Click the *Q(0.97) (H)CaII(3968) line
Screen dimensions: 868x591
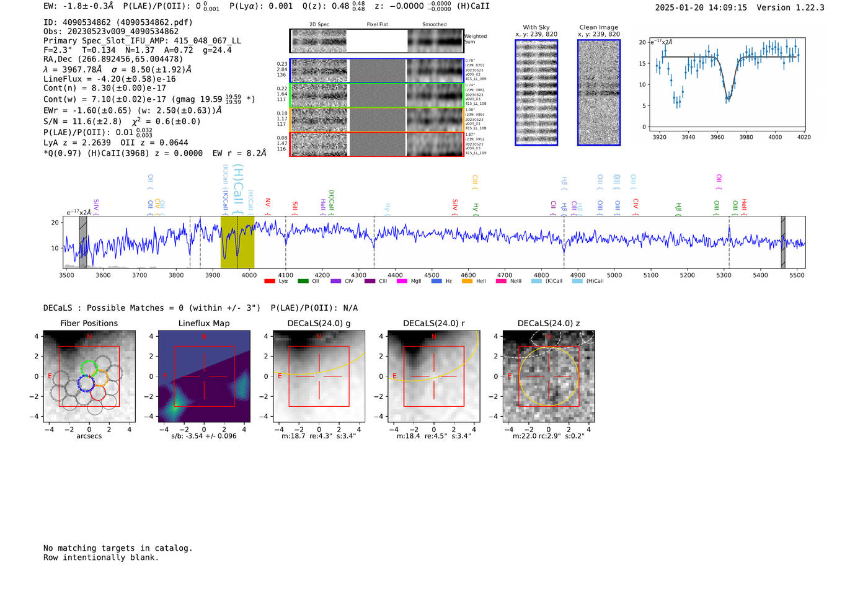pyautogui.click(x=155, y=153)
